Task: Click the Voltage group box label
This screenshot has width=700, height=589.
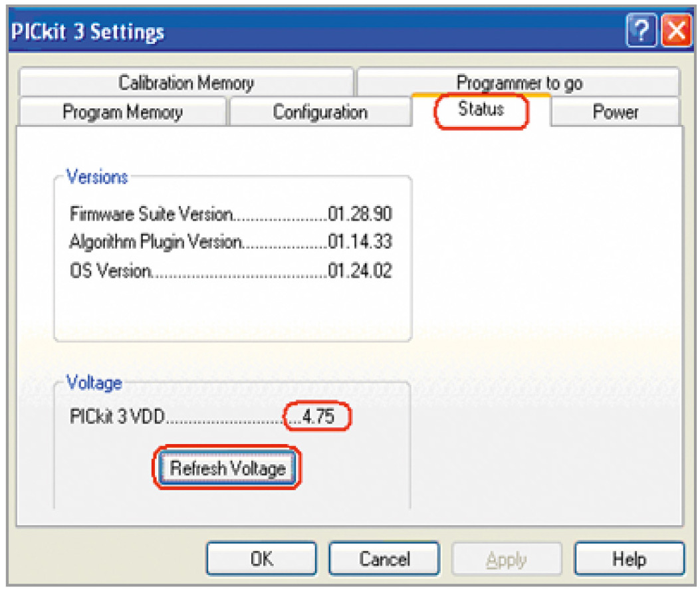Action: click(94, 383)
